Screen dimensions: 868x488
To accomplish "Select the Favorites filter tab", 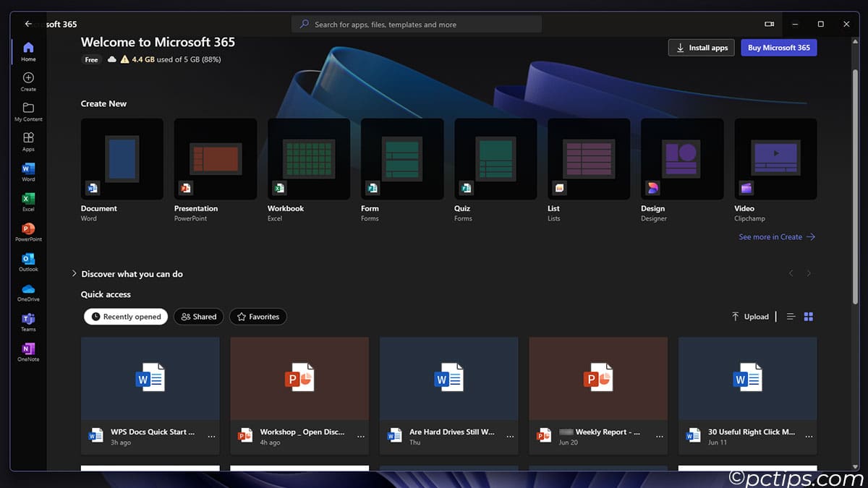I will [258, 317].
